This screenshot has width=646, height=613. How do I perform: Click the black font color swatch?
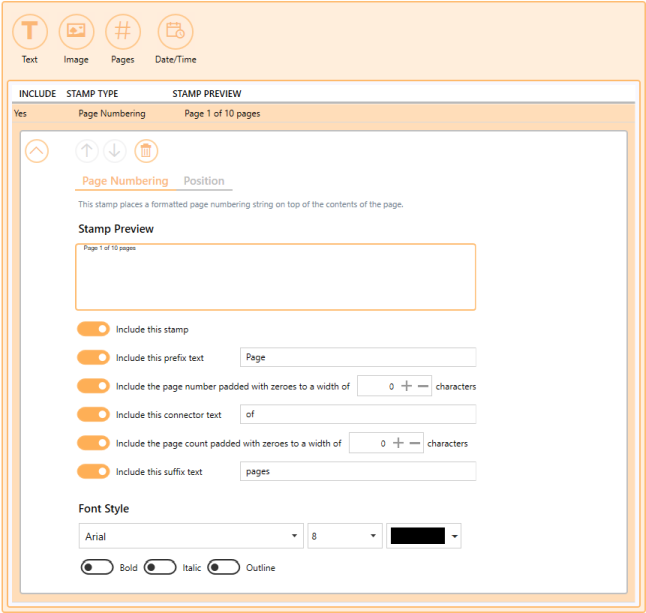pos(418,536)
